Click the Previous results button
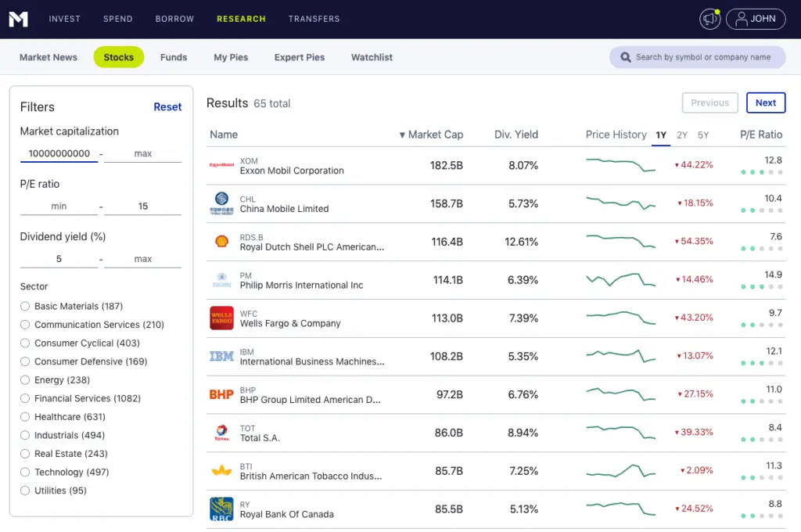Viewport: 801px width, 532px height. [710, 102]
